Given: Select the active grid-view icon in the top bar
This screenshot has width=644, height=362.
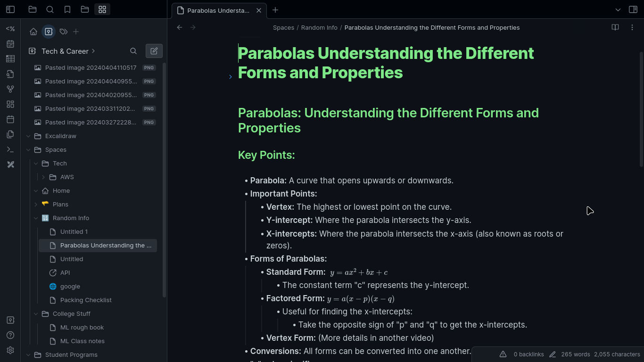Looking at the screenshot, I should (x=102, y=9).
